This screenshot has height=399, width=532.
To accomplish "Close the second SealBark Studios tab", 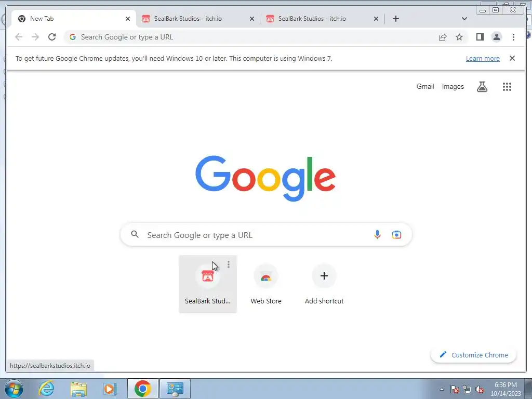I will click(376, 19).
